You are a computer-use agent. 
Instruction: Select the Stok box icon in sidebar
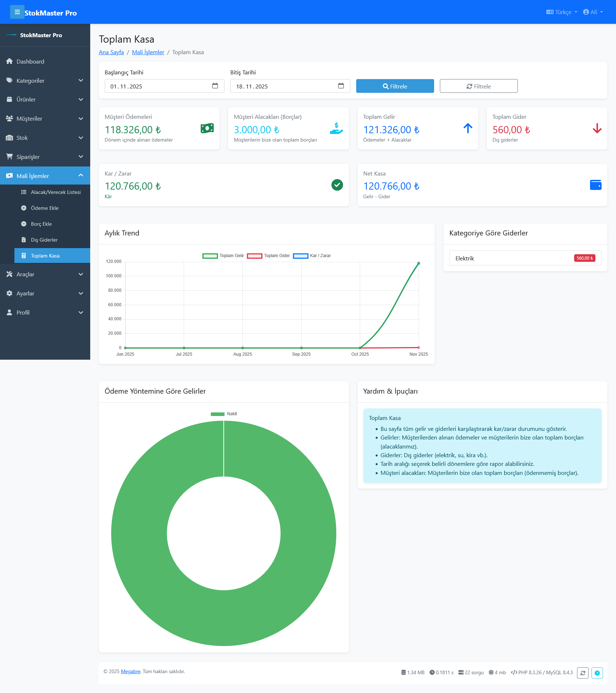9,138
